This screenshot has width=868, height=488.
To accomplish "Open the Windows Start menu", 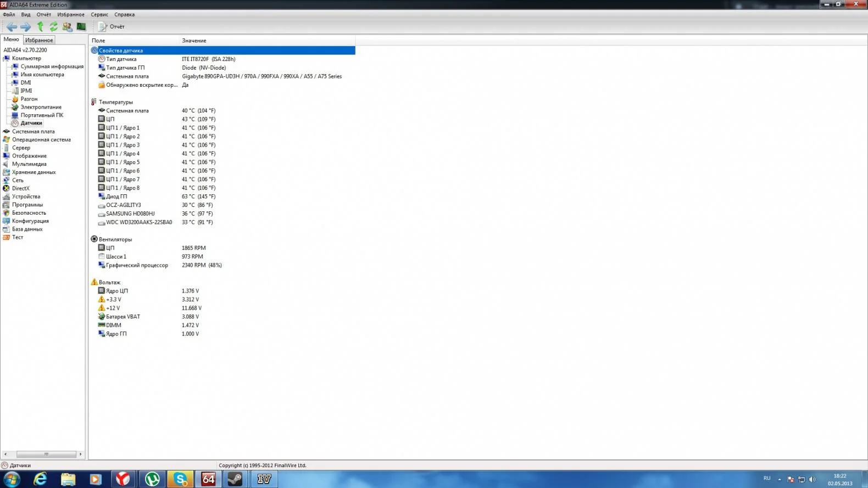I will pyautogui.click(x=10, y=479).
